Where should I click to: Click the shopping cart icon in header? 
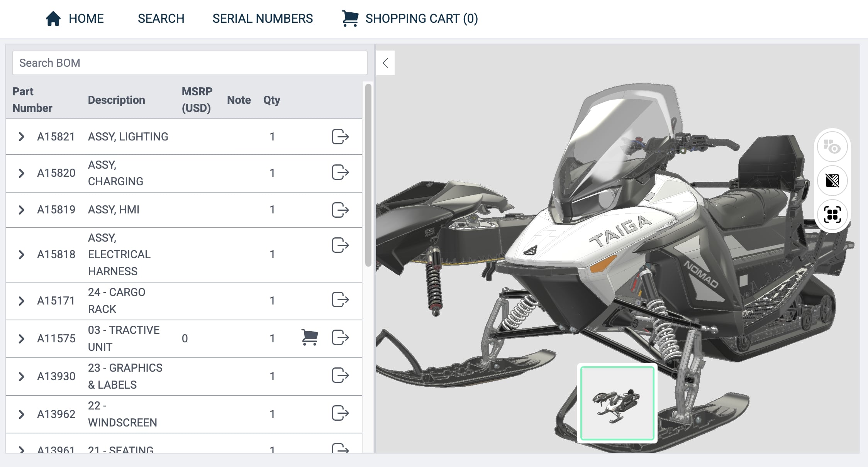coord(350,19)
